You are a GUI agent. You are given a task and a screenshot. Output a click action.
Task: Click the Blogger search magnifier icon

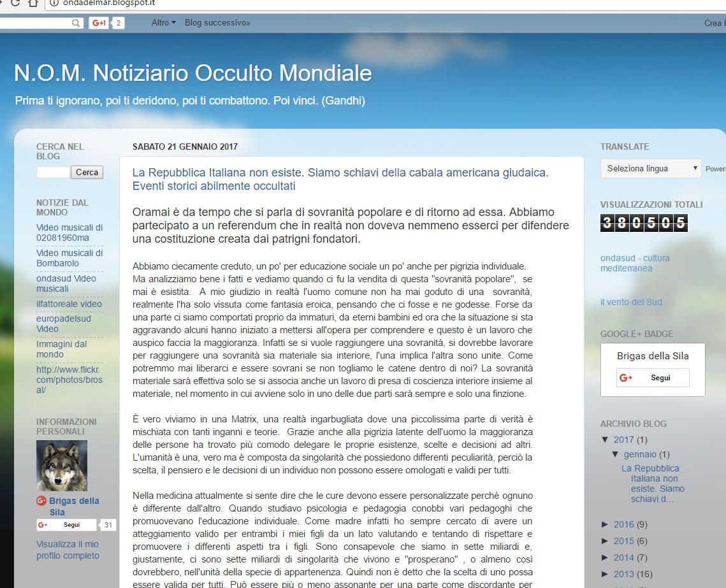point(76,23)
